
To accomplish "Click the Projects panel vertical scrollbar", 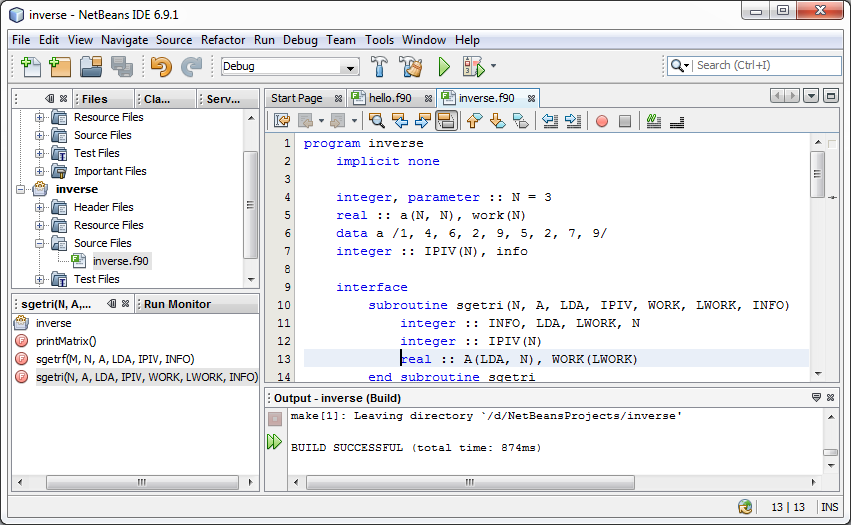I will click(x=250, y=205).
